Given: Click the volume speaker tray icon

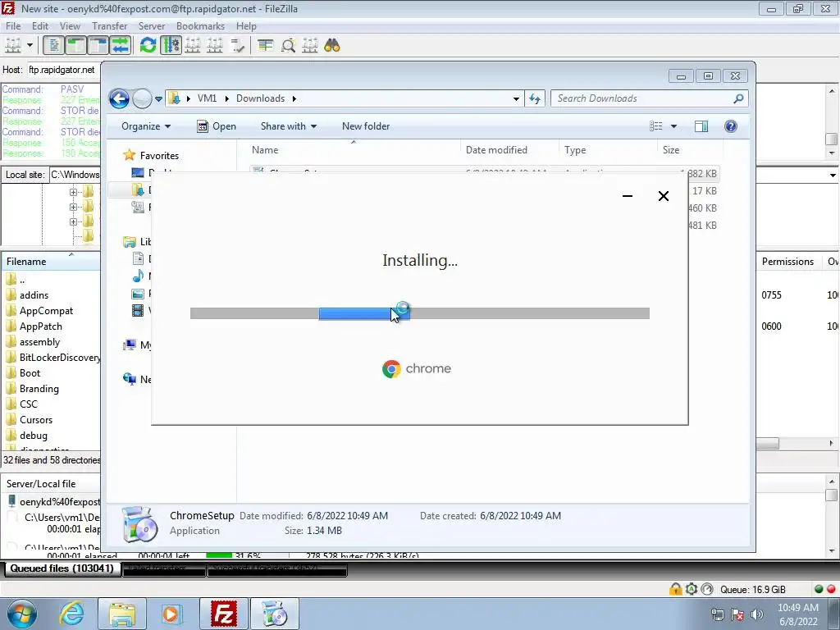Looking at the screenshot, I should [757, 614].
